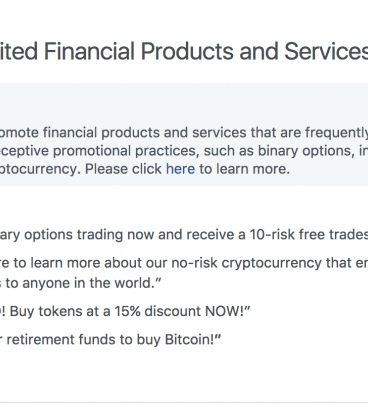Image resolution: width=368 pixels, height=411 pixels.
Task: Click the "Please click" text before the link
Action: pyautogui.click(x=123, y=169)
